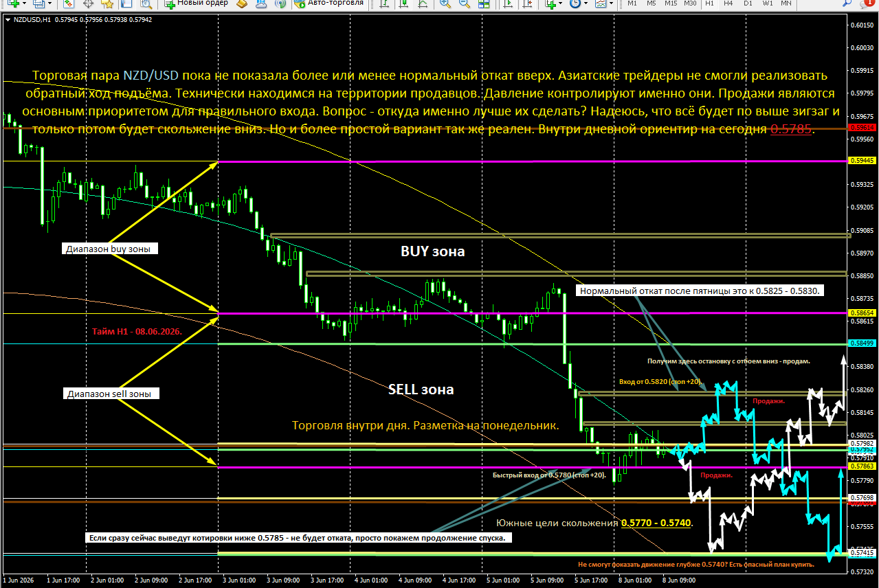Image resolution: width=879 pixels, height=588 pixels.
Task: Show the Market Watch panel
Action: tap(70, 3)
